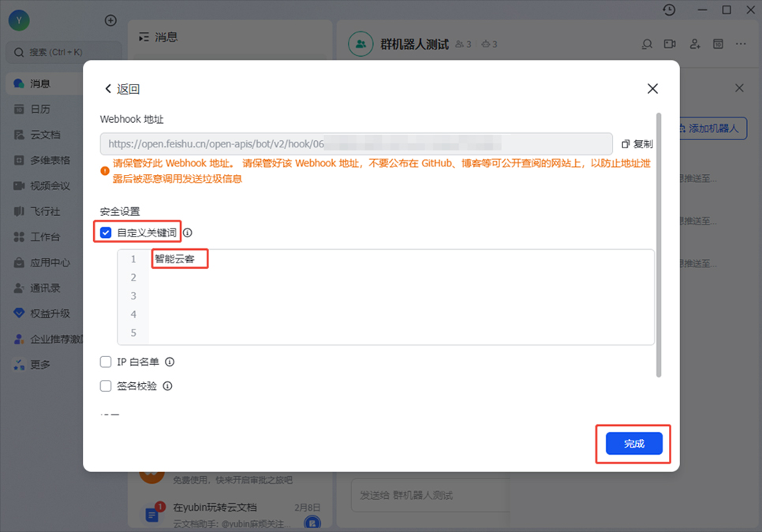
Task: Tick the IP 白名单 checkbox
Action: coord(106,362)
